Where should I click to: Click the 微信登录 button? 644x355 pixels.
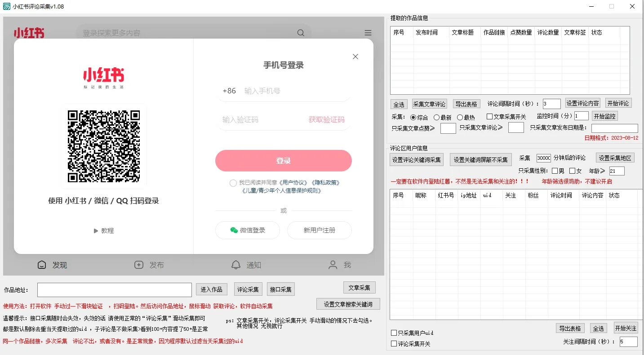tap(248, 230)
